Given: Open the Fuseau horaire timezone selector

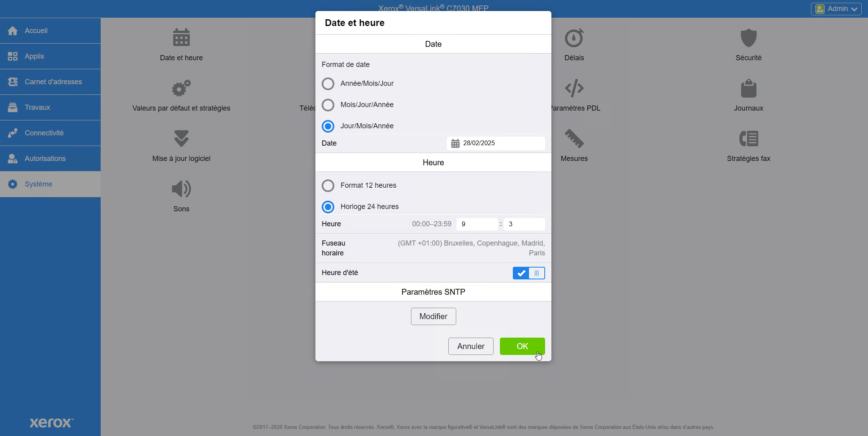Looking at the screenshot, I should (471, 248).
